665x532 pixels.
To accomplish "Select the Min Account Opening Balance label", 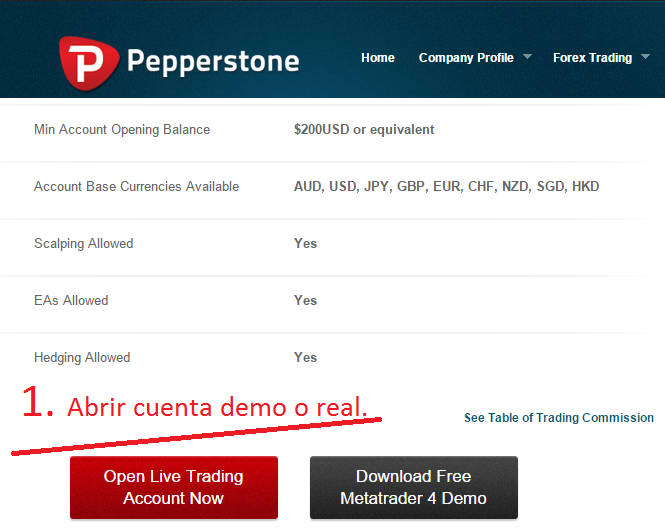I will [122, 130].
